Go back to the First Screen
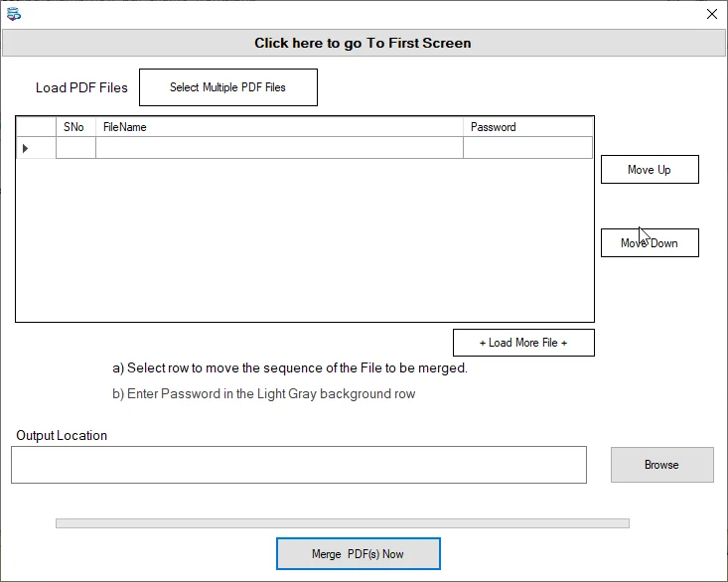Screen dimensions: 728x582 (x=364, y=43)
